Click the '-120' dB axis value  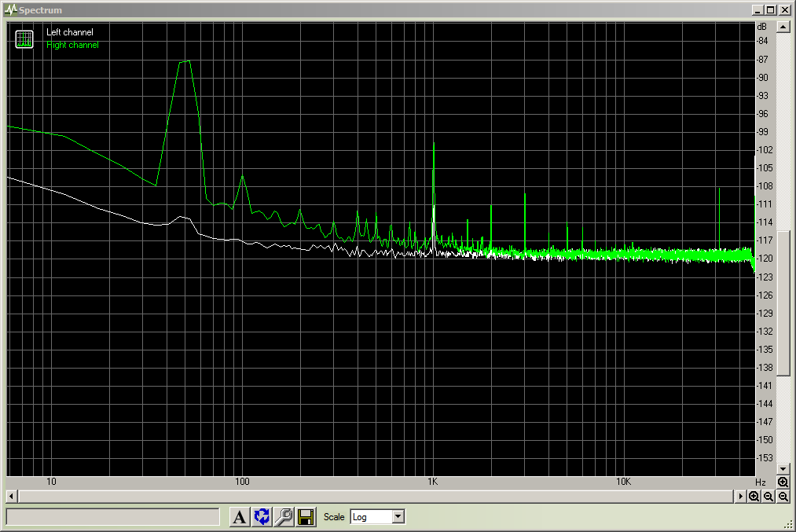(x=765, y=259)
